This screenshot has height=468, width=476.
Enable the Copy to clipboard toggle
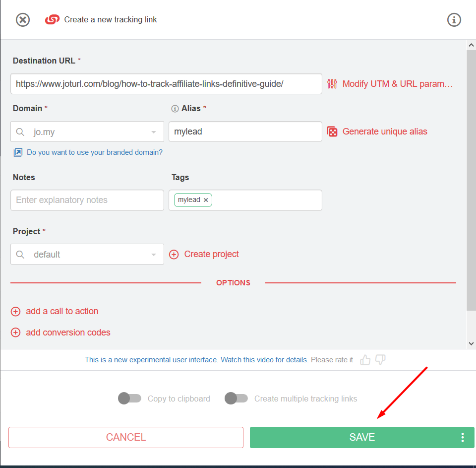tap(130, 399)
